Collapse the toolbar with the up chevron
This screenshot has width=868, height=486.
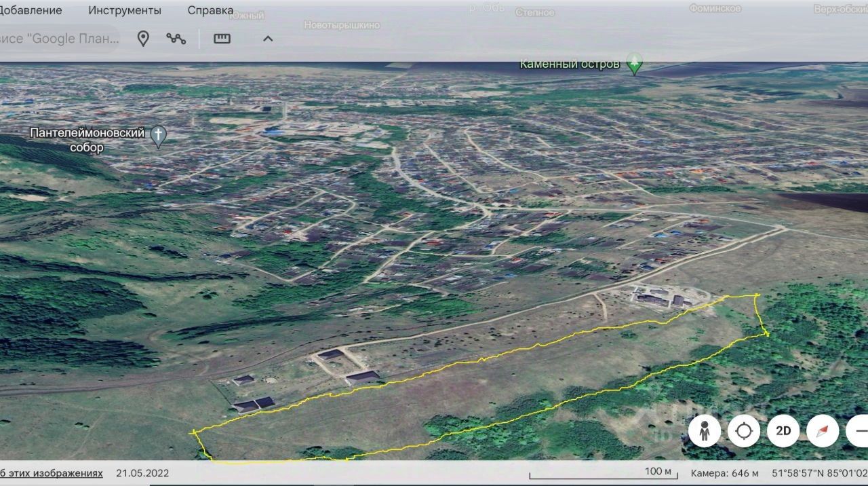click(x=268, y=39)
